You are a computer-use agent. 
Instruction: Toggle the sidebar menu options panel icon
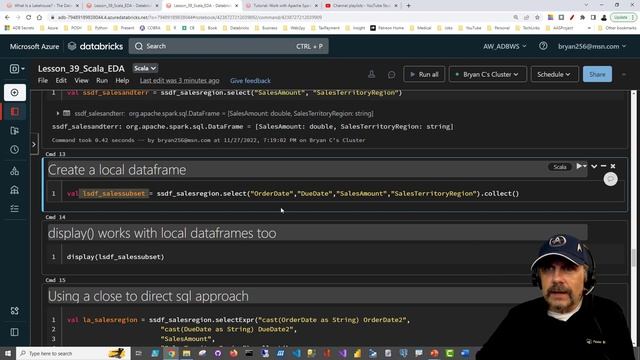pyautogui.click(x=15, y=332)
